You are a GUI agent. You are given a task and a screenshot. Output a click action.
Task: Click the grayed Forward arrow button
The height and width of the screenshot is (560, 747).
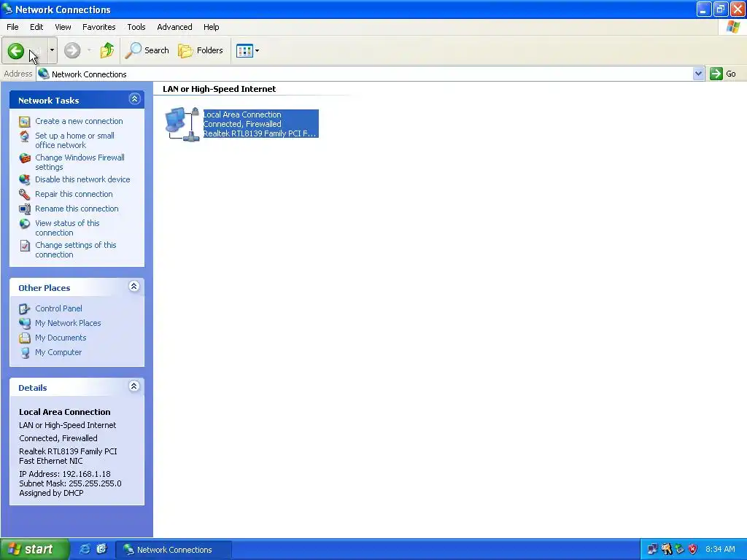pyautogui.click(x=72, y=50)
